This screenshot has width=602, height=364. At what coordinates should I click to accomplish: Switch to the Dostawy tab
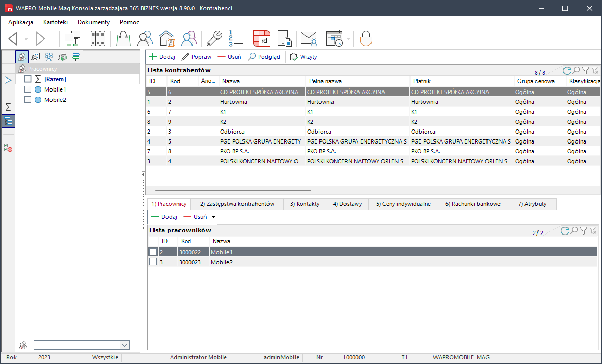(348, 204)
